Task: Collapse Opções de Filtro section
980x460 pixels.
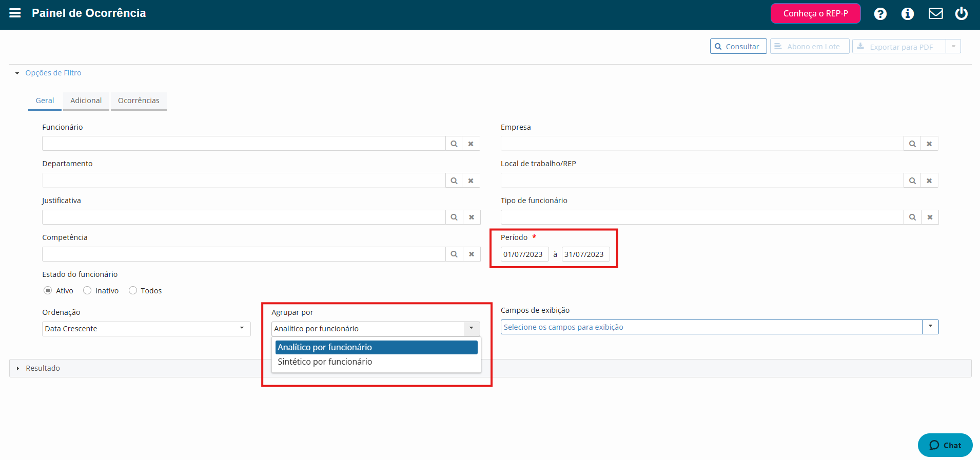Action: coord(48,73)
